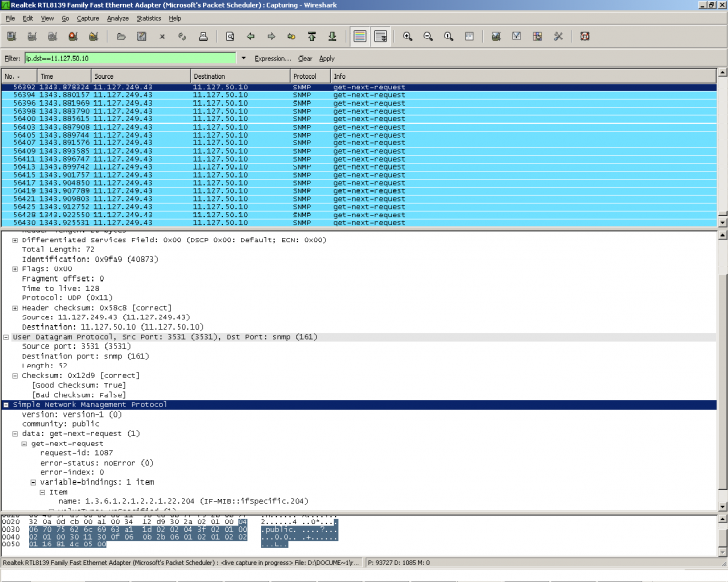The width and height of the screenshot is (728, 582).
Task: Toggle packet list colorization
Action: [359, 36]
